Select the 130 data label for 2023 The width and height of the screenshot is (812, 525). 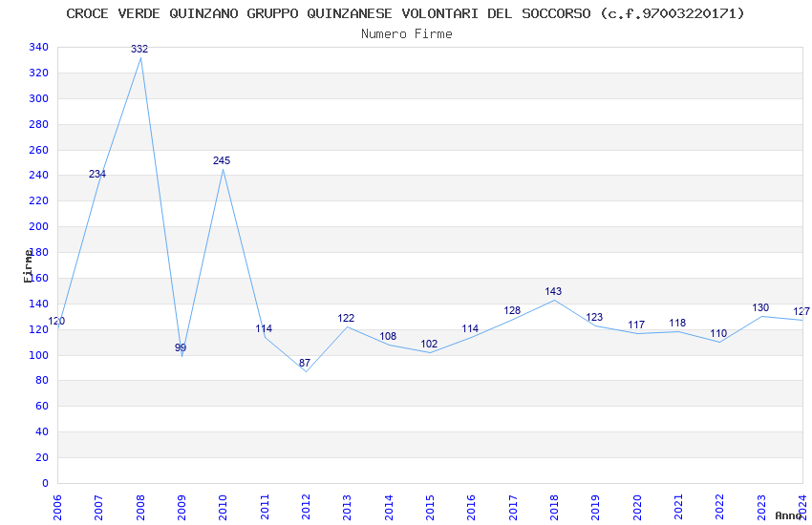pyautogui.click(x=760, y=307)
